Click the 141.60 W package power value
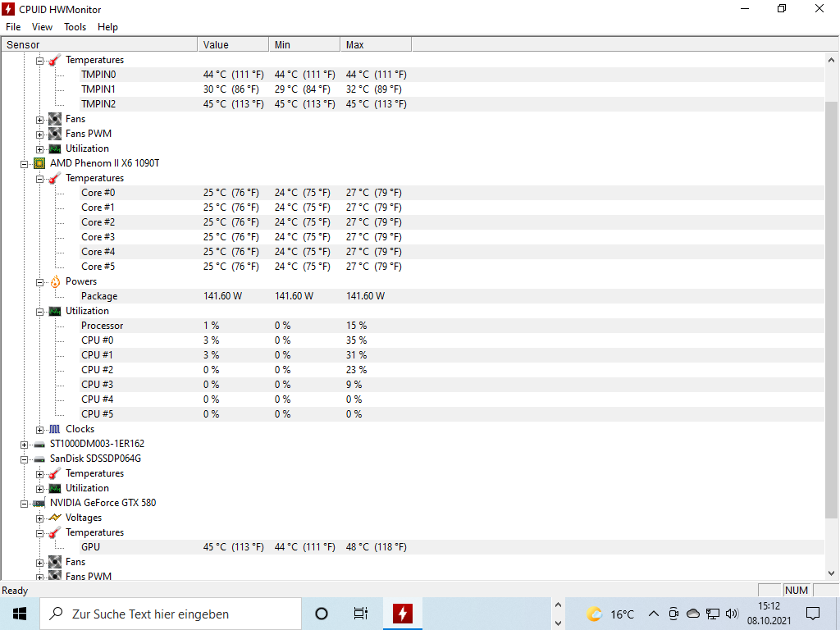The width and height of the screenshot is (840, 630). [222, 295]
